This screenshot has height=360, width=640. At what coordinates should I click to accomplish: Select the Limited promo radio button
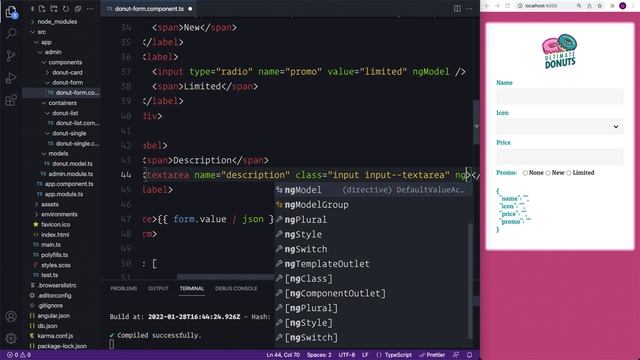point(569,173)
